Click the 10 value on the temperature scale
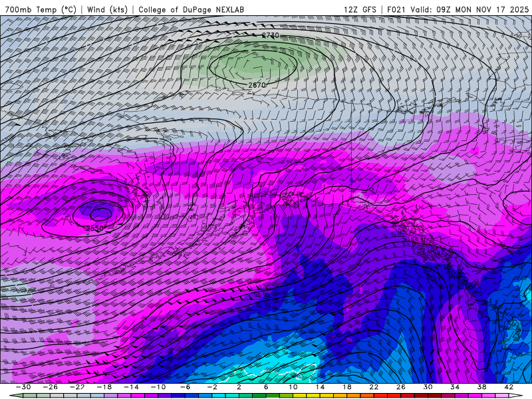Viewport: 532px width, 399px height. [293, 387]
